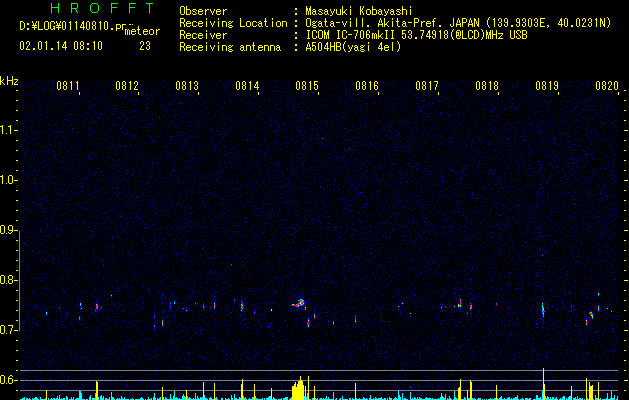Click the 1.0 kHz frequency label
The width and height of the screenshot is (629, 400).
(x=9, y=180)
